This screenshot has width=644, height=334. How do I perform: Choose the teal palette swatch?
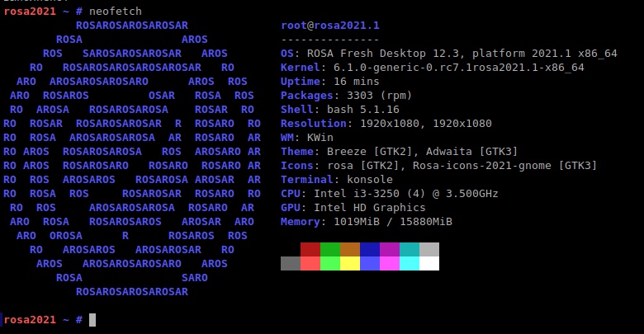pyautogui.click(x=410, y=250)
